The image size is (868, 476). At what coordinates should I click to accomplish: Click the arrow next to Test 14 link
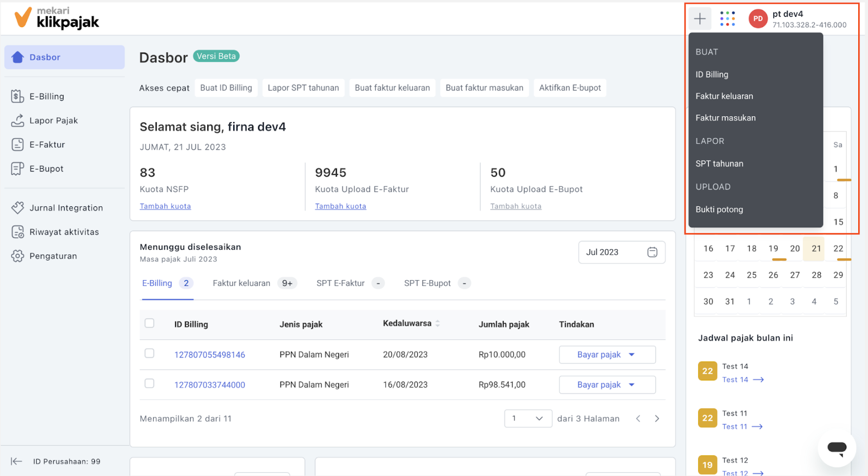click(758, 380)
